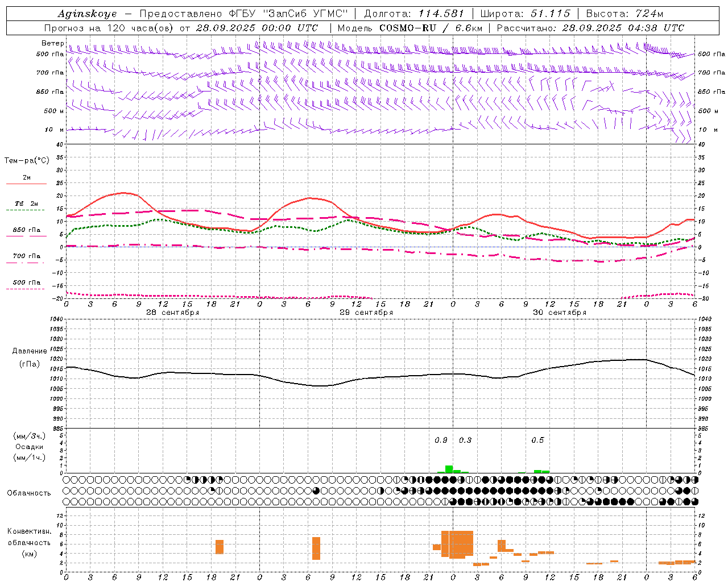
Task: Click the forecast text Прогноз на 120 часа(ов)
Action: (x=110, y=28)
